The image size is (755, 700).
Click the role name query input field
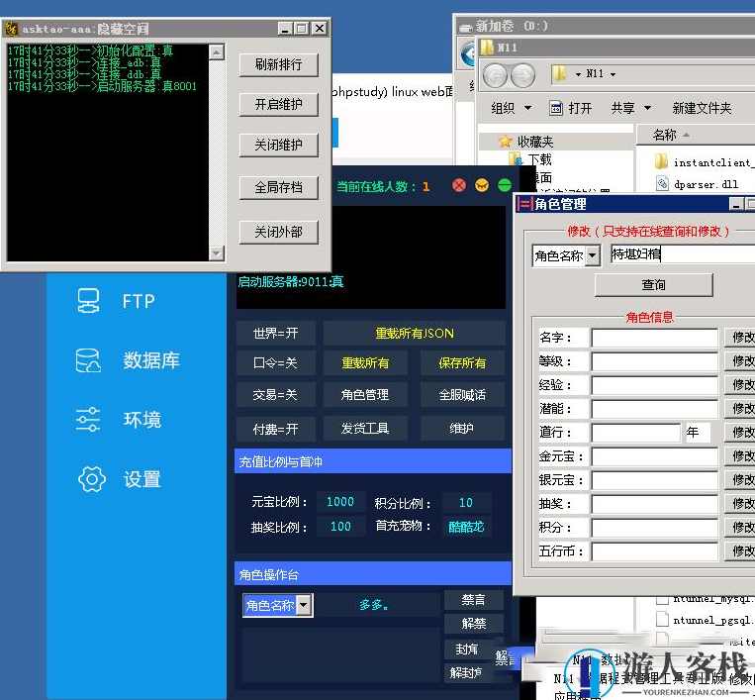click(683, 253)
